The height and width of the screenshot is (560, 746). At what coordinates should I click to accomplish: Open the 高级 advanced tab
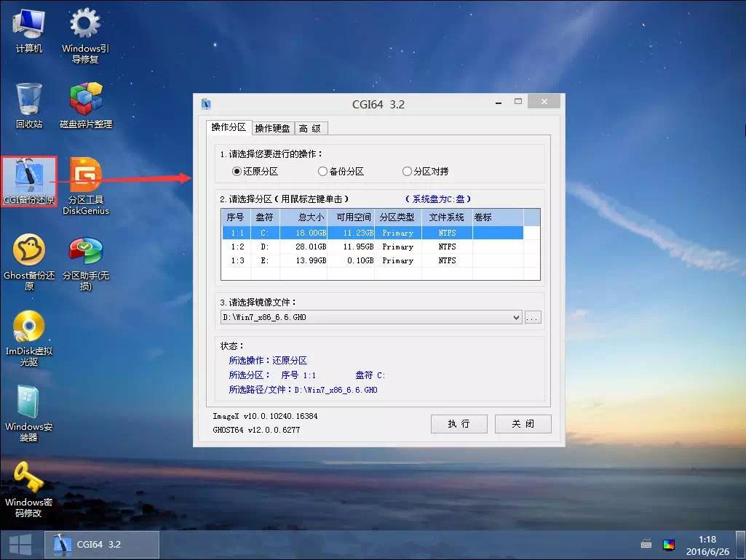[x=310, y=127]
